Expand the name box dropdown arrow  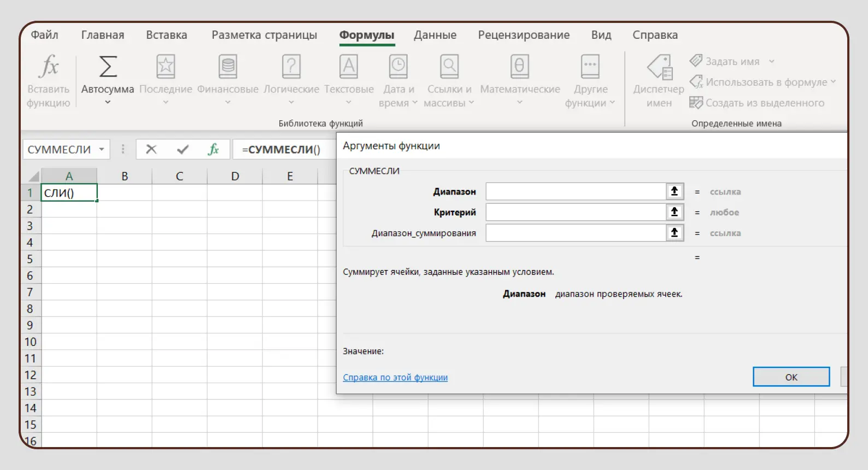[x=102, y=149]
